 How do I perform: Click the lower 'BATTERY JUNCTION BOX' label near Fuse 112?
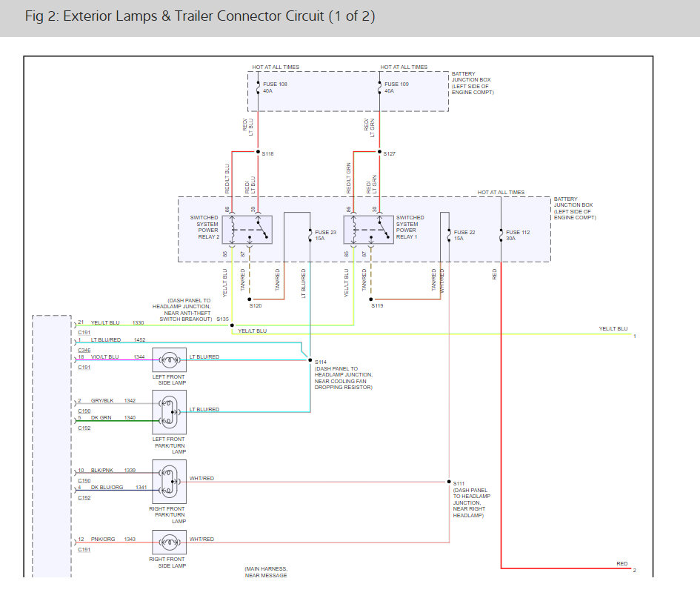(x=575, y=208)
